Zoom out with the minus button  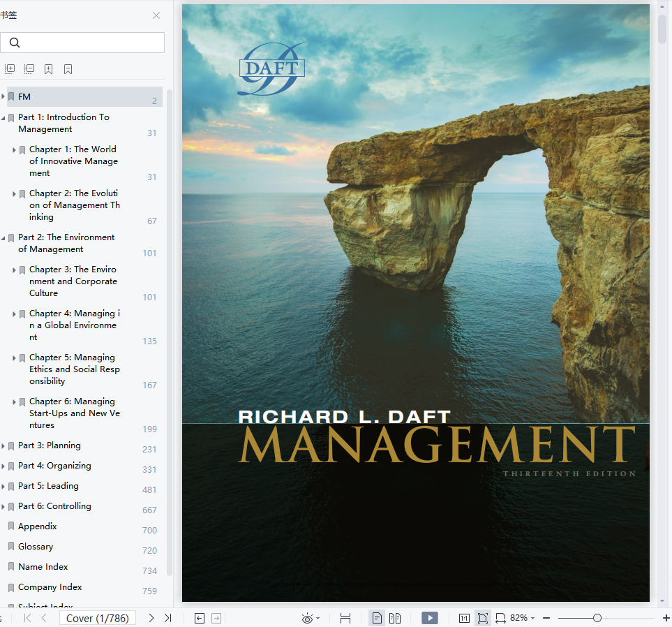click(x=546, y=618)
